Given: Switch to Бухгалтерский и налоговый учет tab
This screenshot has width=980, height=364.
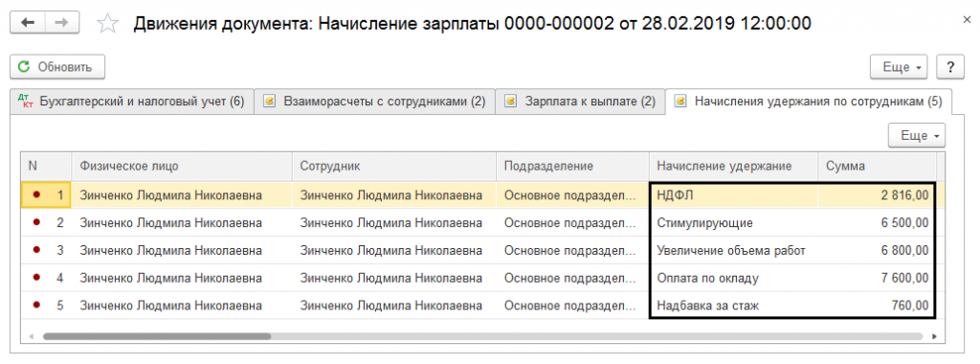Looking at the screenshot, I should 132,102.
